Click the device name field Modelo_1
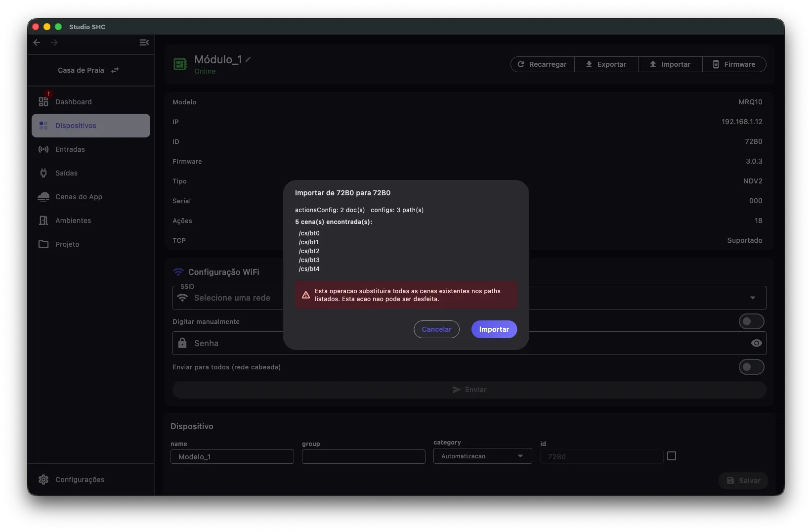Screen dimensions: 812x532 point(232,457)
